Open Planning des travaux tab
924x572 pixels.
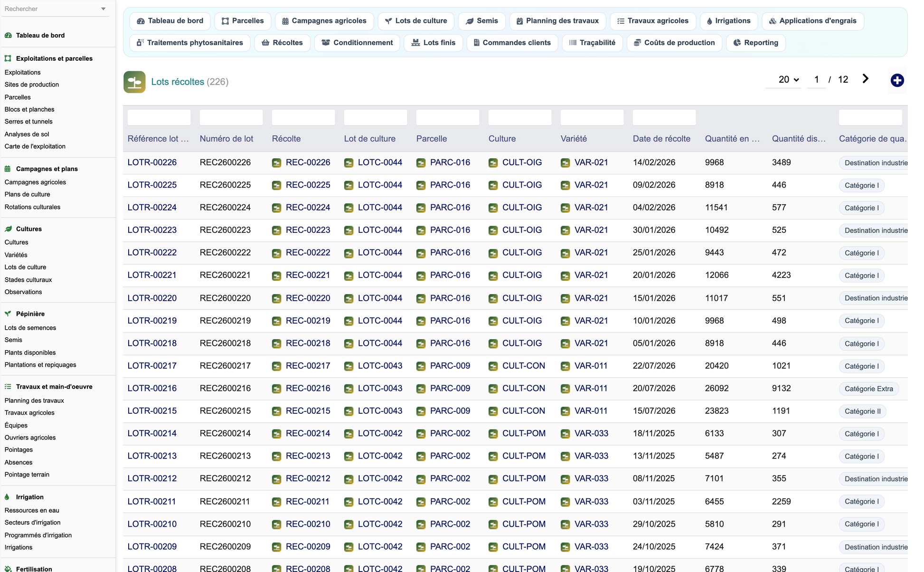point(557,21)
